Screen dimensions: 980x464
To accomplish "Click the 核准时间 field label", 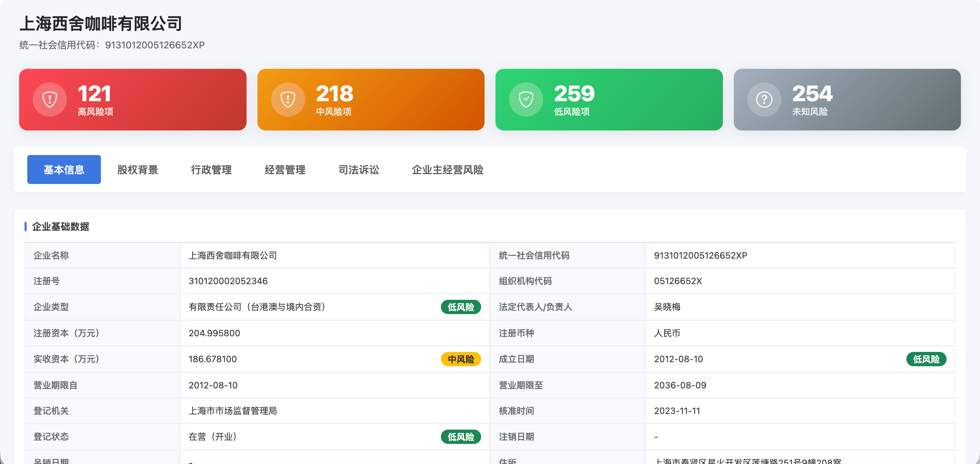I will pos(517,411).
